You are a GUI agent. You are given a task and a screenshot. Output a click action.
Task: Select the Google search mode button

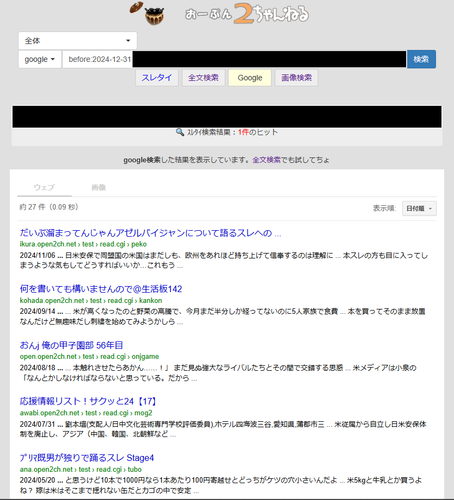(x=250, y=78)
